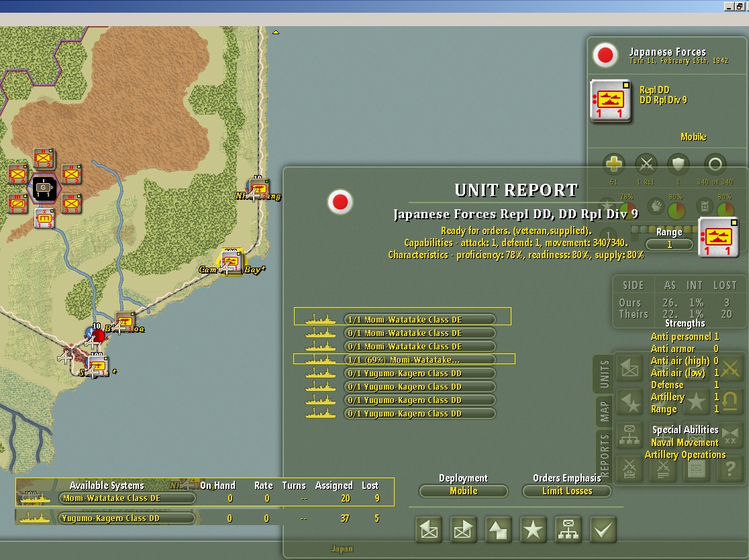Click the plain envelope icon in the bottom grid row
749x560 pixels.
pos(696,469)
